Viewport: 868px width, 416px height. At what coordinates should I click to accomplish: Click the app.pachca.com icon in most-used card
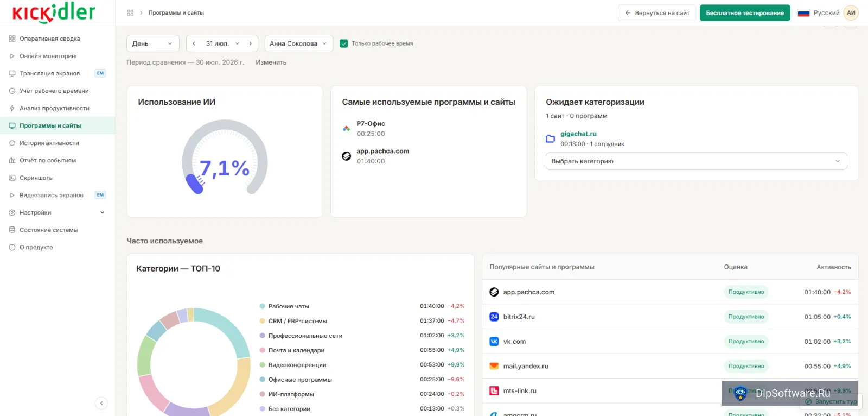[346, 156]
